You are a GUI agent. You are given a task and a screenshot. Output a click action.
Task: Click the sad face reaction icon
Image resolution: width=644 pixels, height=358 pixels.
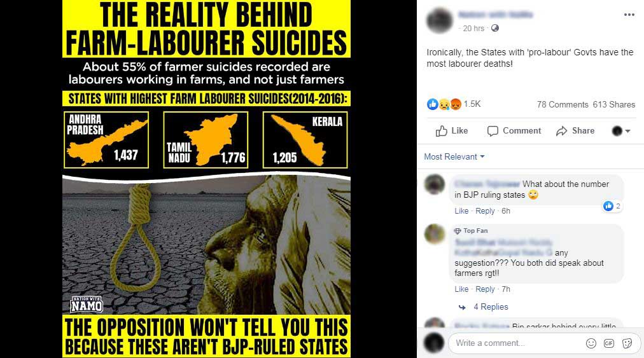pyautogui.click(x=444, y=104)
